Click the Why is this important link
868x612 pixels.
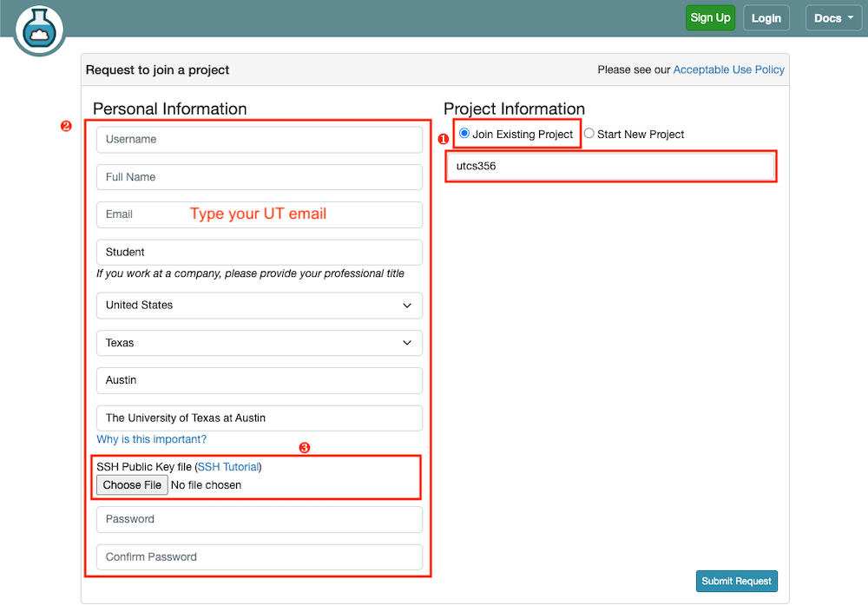pyautogui.click(x=151, y=439)
